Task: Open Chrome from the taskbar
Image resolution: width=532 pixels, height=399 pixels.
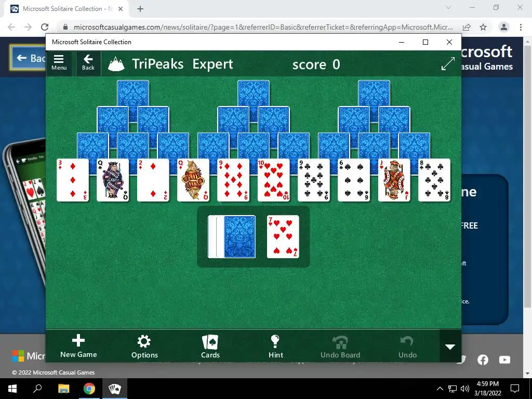Action: pyautogui.click(x=89, y=389)
